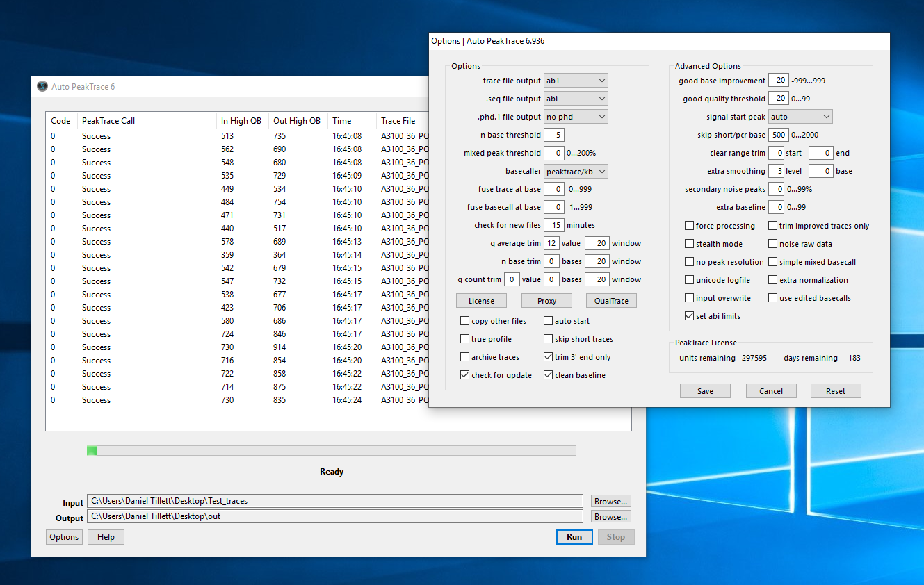This screenshot has width=924, height=585.
Task: Open the basecaller dropdown
Action: point(576,171)
